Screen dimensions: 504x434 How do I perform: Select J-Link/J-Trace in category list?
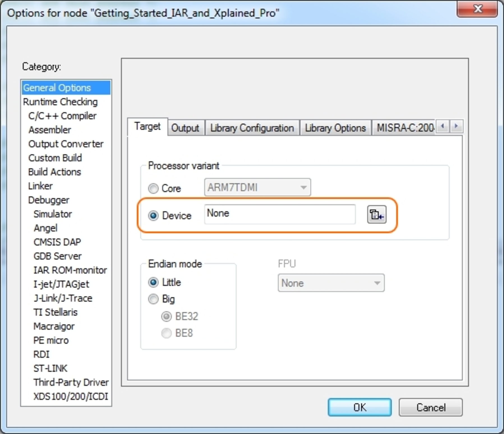click(63, 298)
